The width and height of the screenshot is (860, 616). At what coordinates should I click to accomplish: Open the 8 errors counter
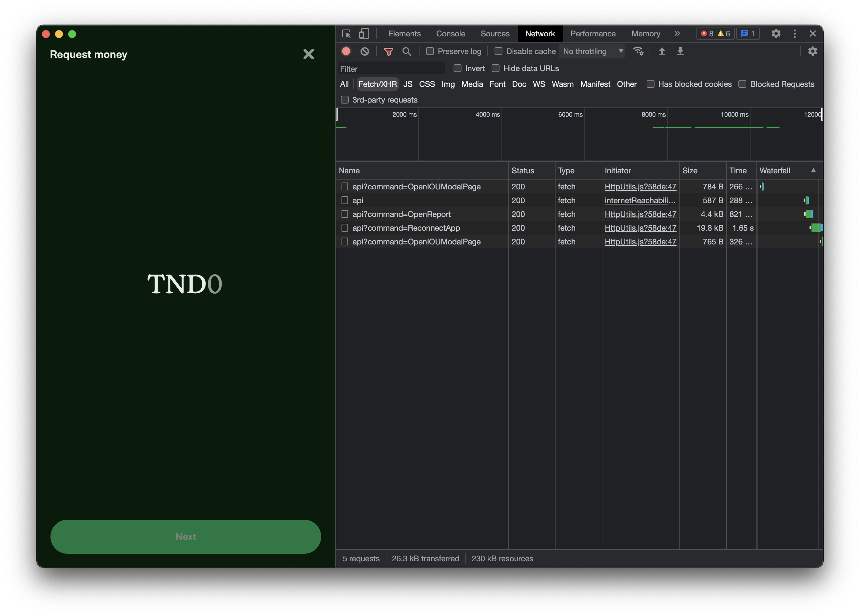[x=707, y=34]
